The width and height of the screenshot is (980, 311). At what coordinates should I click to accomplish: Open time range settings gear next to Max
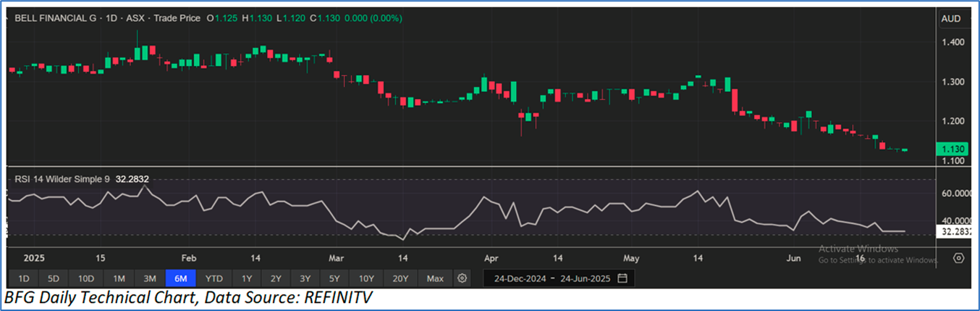pos(462,278)
